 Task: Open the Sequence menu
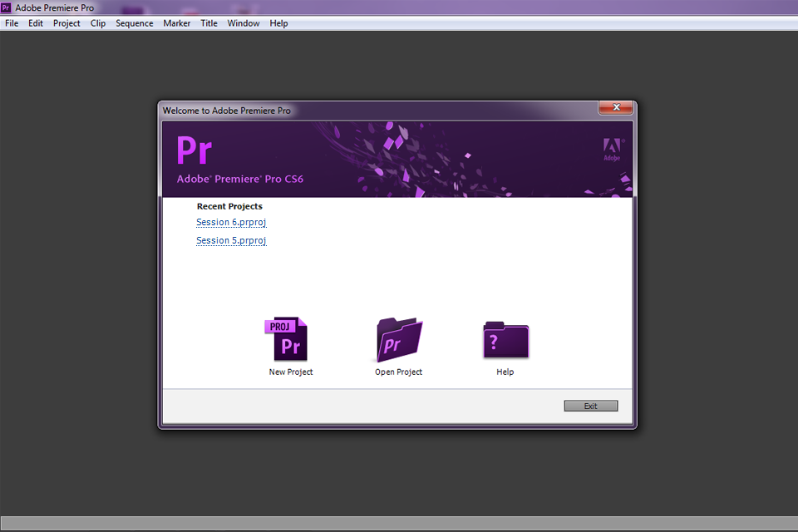[x=135, y=23]
